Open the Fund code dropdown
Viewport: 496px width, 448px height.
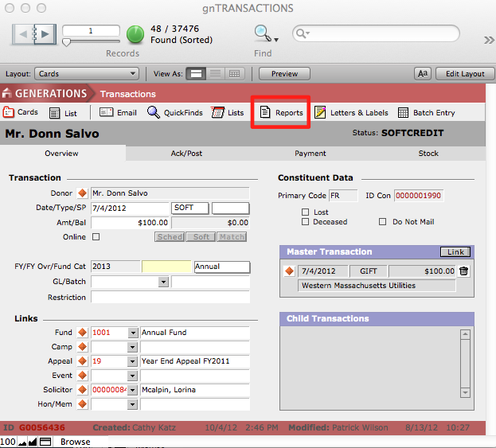[x=131, y=333]
